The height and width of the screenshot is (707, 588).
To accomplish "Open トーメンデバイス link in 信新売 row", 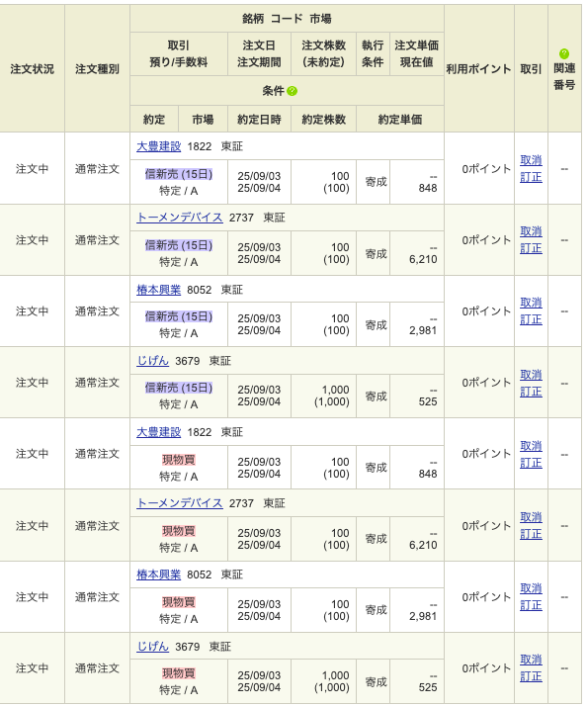I will coord(180,218).
